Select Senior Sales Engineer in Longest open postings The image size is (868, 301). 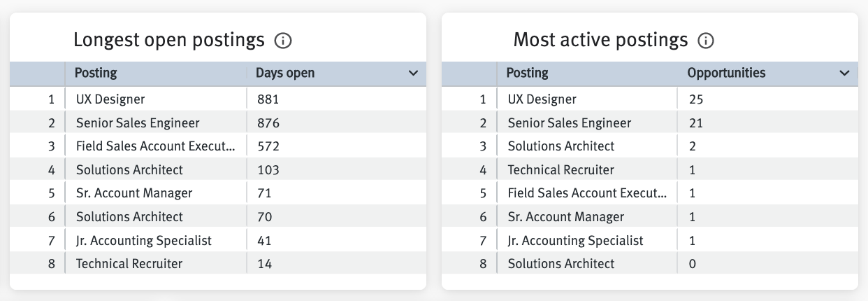(138, 123)
